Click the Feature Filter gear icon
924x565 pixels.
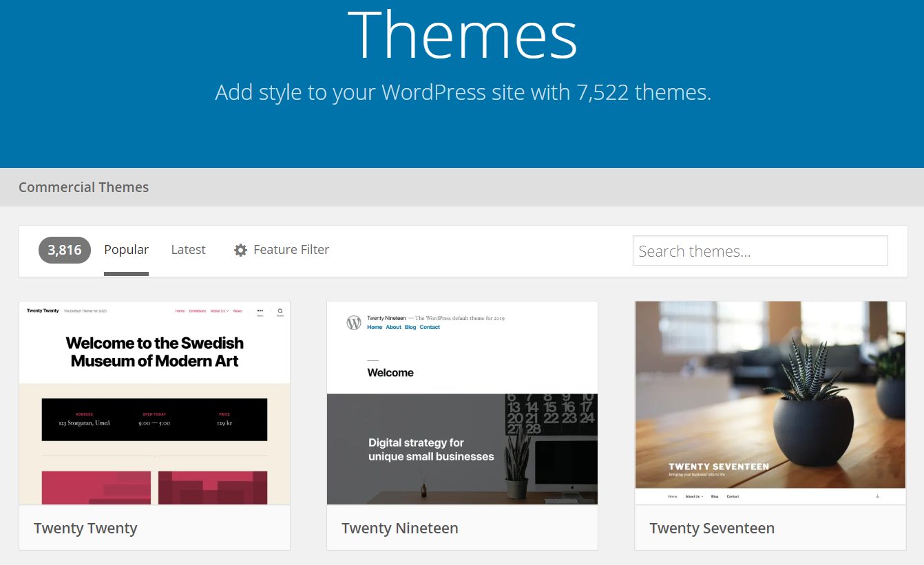coord(240,250)
